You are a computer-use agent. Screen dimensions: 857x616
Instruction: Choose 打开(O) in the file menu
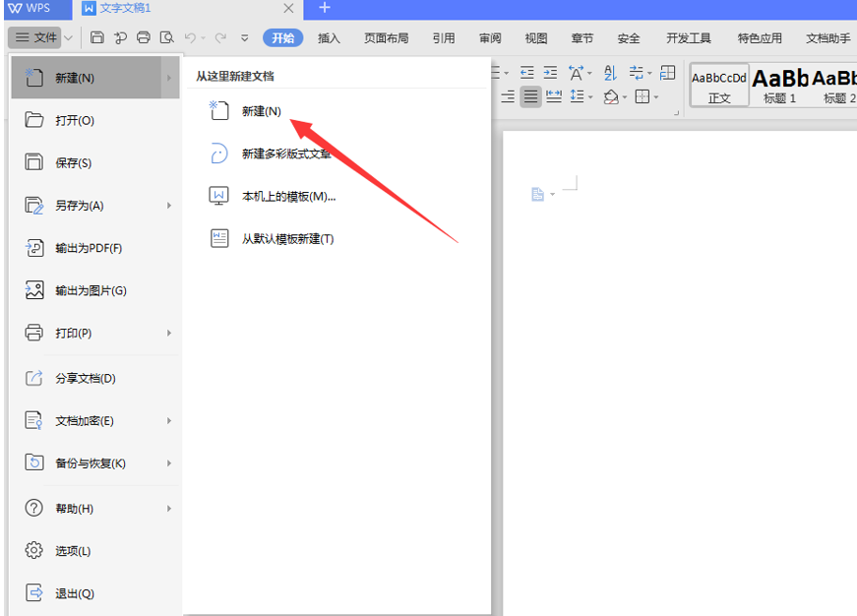(95, 120)
